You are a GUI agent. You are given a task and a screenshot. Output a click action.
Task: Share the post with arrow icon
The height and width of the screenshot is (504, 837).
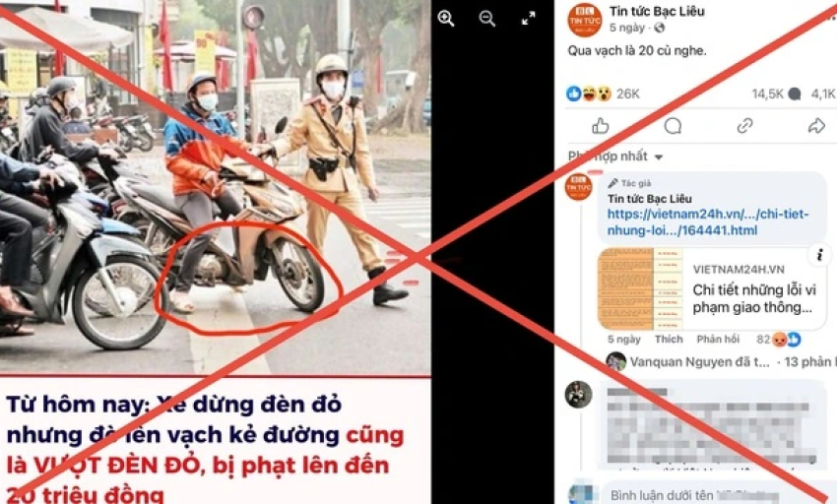[816, 126]
